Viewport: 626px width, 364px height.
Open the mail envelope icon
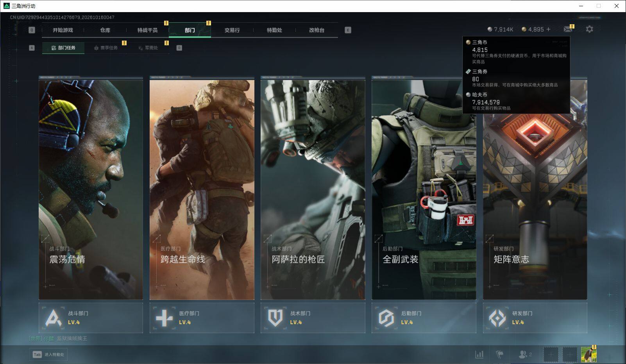[x=568, y=29]
